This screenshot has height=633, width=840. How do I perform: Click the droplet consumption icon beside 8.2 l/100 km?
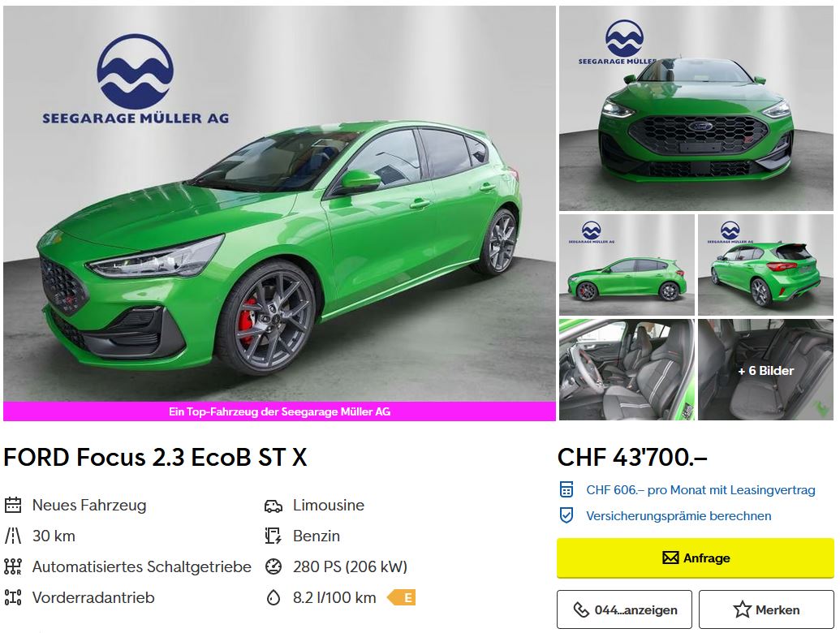[274, 597]
